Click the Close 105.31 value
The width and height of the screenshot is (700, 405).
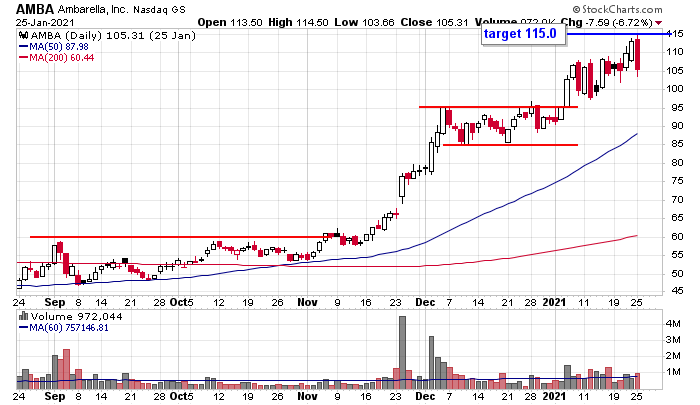(434, 22)
